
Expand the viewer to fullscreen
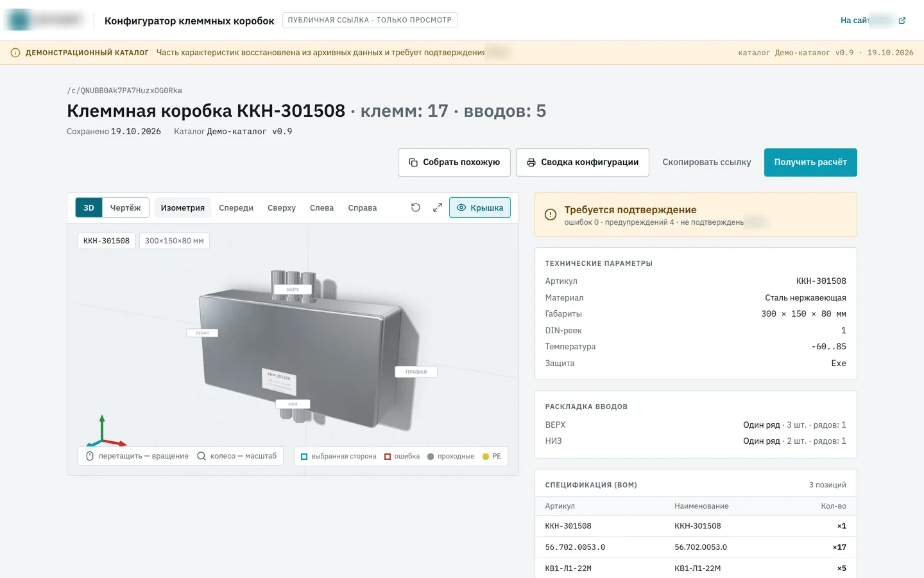pos(438,207)
